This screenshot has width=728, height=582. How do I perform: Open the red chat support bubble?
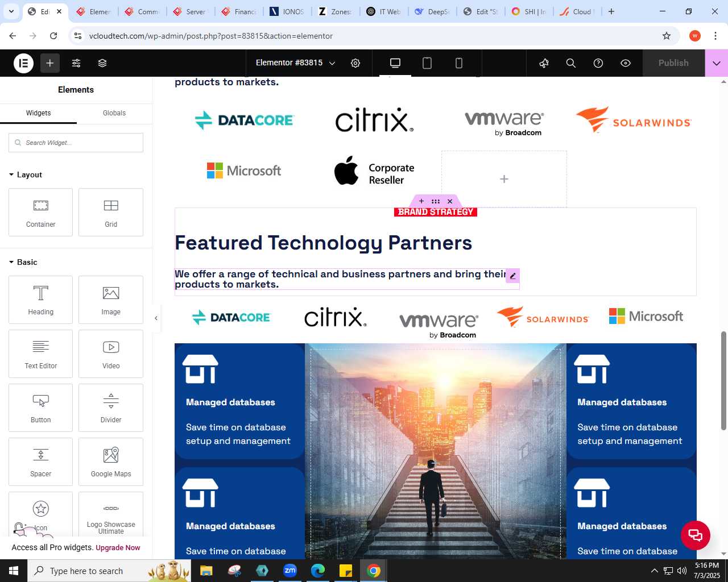pyautogui.click(x=696, y=535)
